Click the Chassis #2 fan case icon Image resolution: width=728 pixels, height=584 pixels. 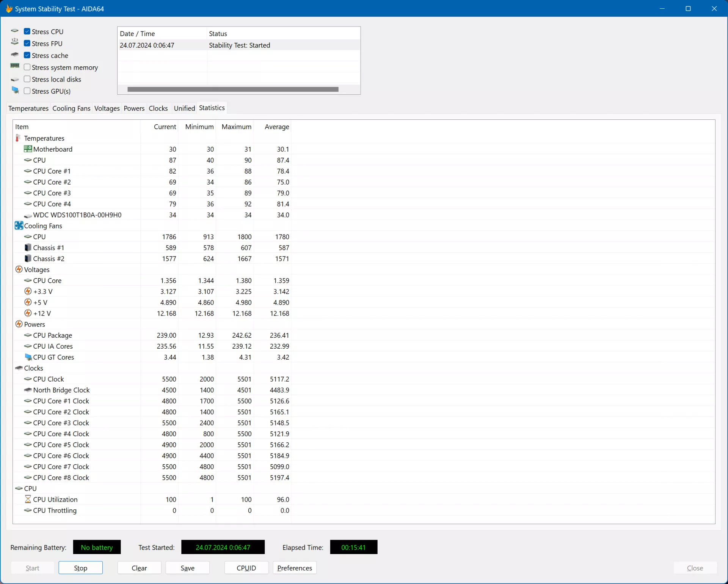pos(28,258)
